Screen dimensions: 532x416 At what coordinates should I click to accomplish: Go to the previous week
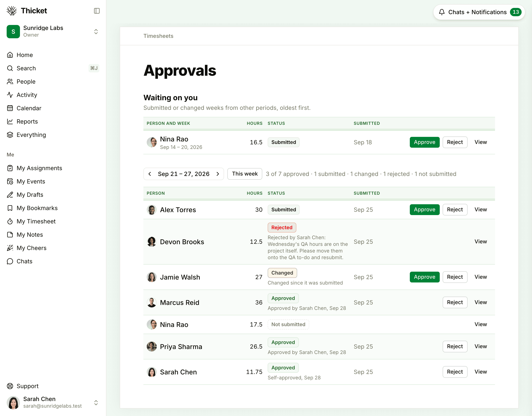point(150,174)
